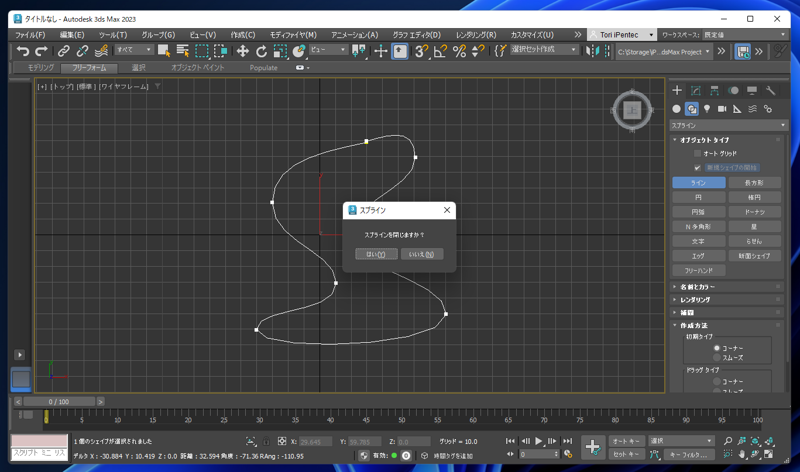Activate the Select Object tool
Screen dimensions: 800x472
click(x=164, y=51)
